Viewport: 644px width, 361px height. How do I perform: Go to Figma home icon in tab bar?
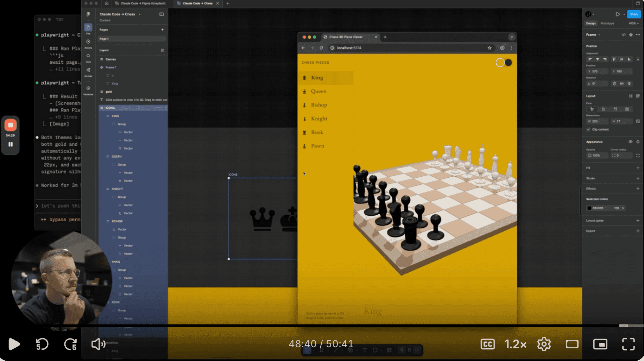pyautogui.click(x=107, y=3)
